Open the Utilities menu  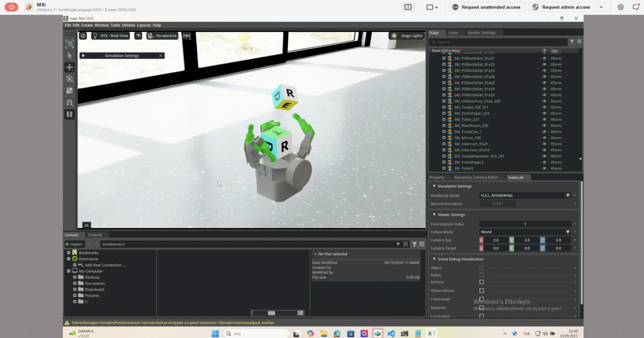[128, 25]
